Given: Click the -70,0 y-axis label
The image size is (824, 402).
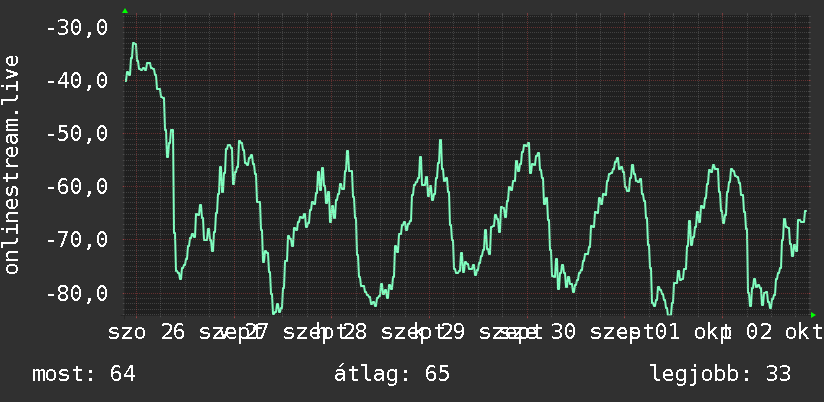Looking at the screenshot, I should (x=77, y=240).
